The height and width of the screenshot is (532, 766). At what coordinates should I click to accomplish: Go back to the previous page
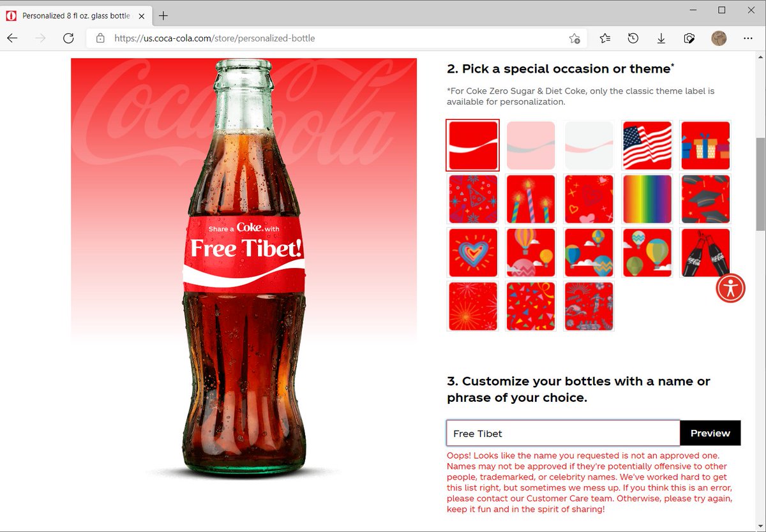12,38
